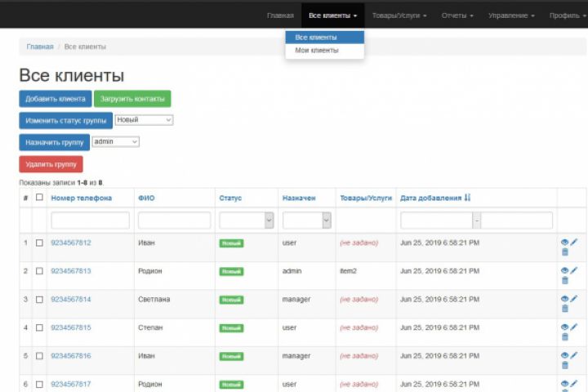Click the Новый status badge for Светлана
The height and width of the screenshot is (392, 588).
[x=231, y=300]
